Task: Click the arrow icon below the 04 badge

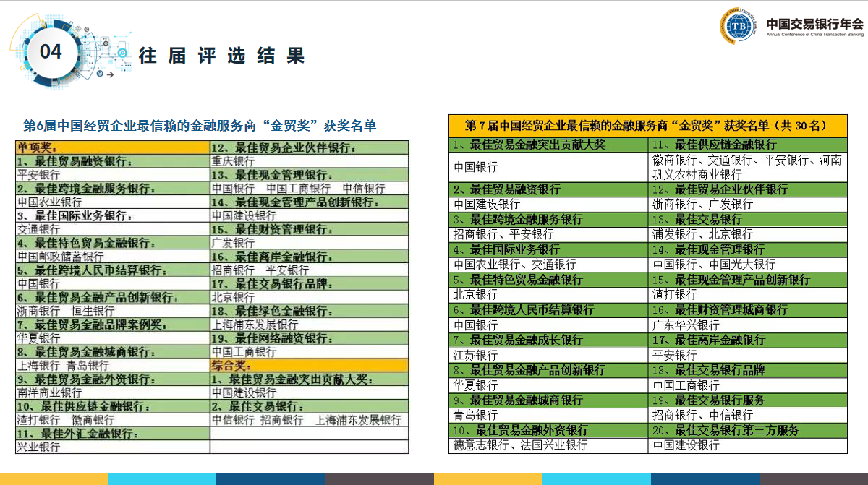Action: [109, 74]
